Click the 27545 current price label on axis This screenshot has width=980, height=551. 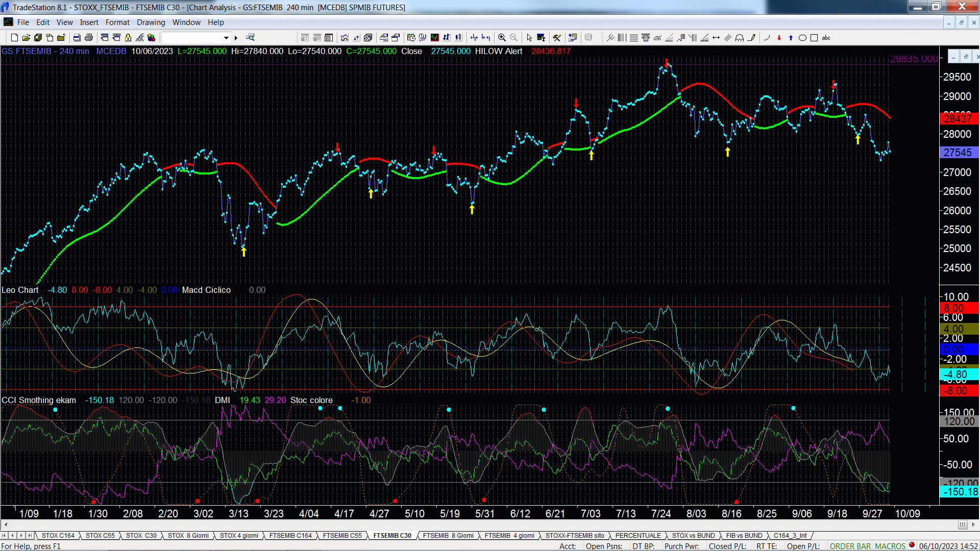click(959, 153)
